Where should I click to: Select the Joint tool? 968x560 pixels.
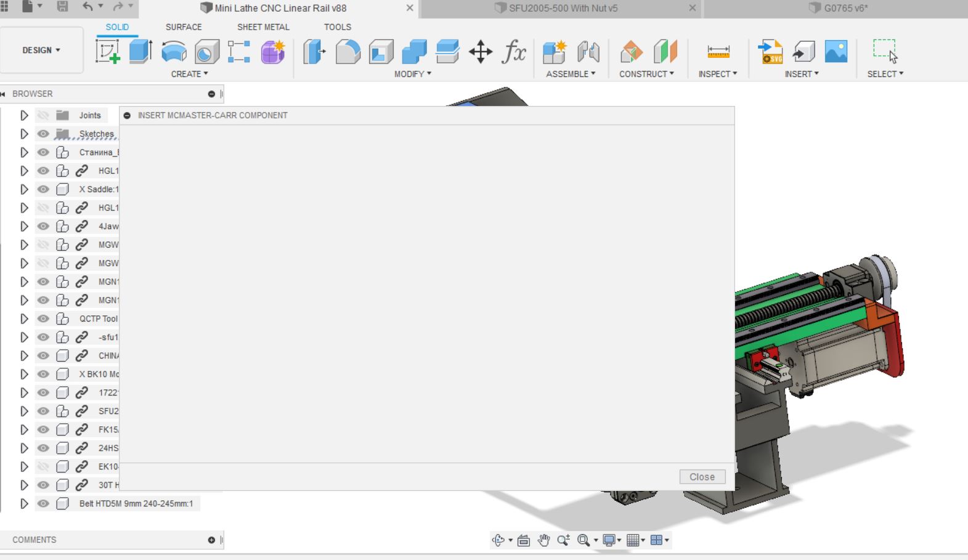coord(588,52)
